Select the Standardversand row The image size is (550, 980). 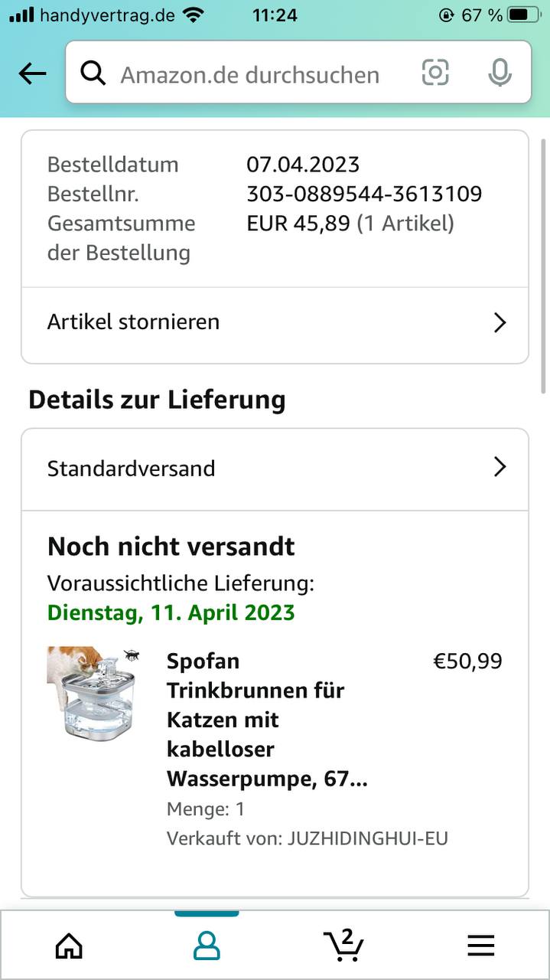point(275,469)
